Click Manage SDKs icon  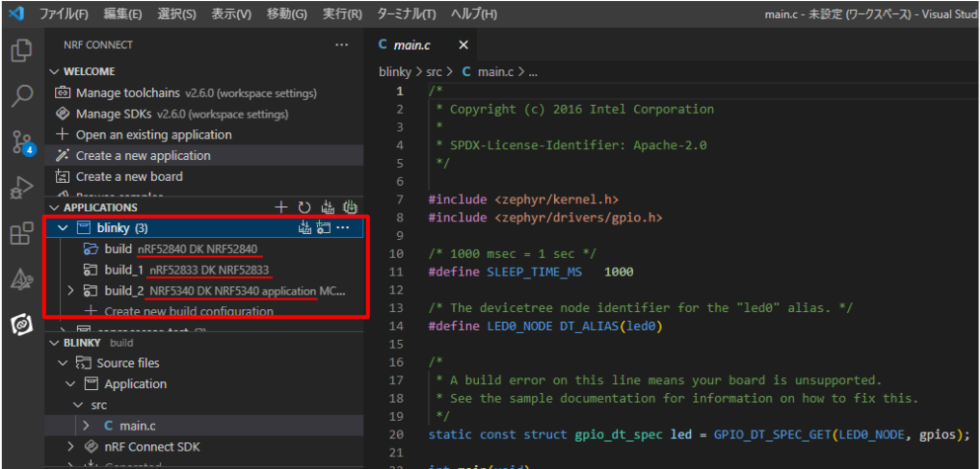(x=63, y=115)
